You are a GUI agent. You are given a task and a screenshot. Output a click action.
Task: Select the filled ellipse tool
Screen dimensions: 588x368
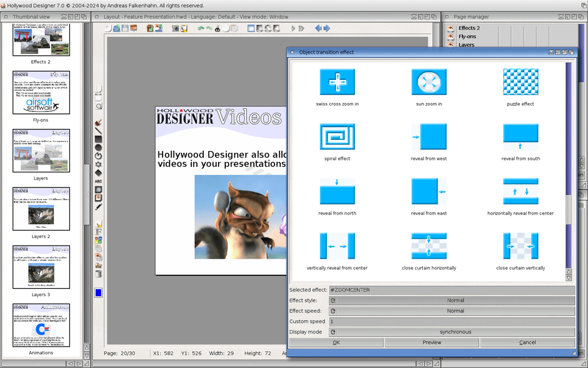[x=99, y=148]
